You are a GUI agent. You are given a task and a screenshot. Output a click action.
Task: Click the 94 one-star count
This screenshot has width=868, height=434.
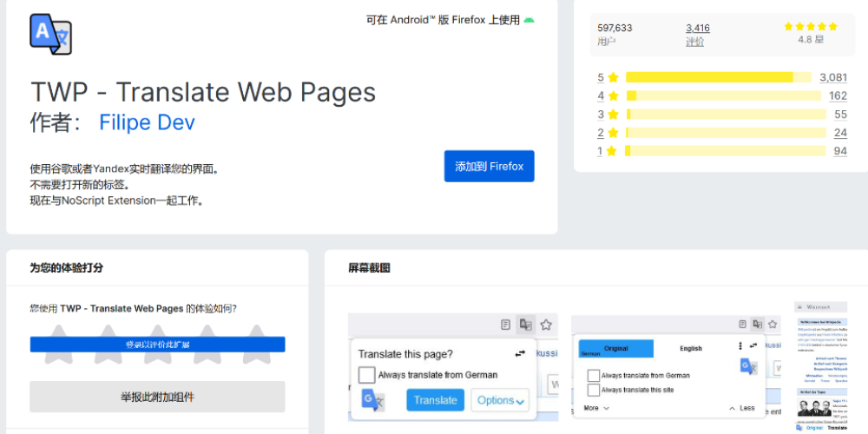841,150
